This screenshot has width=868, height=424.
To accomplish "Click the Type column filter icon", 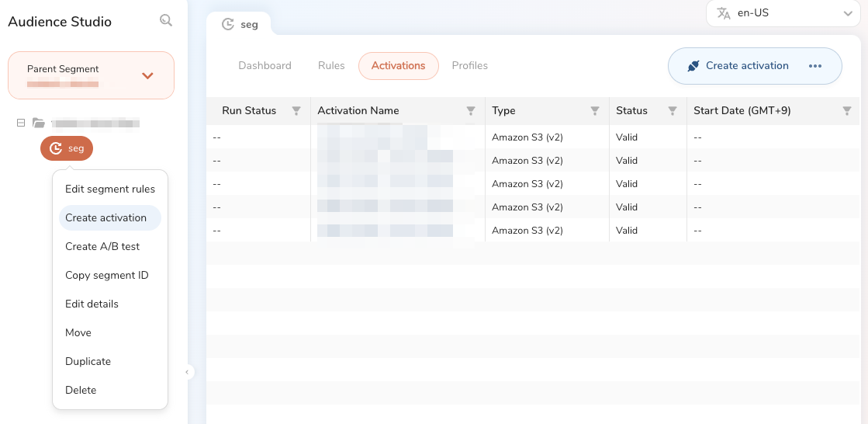I will coord(594,111).
